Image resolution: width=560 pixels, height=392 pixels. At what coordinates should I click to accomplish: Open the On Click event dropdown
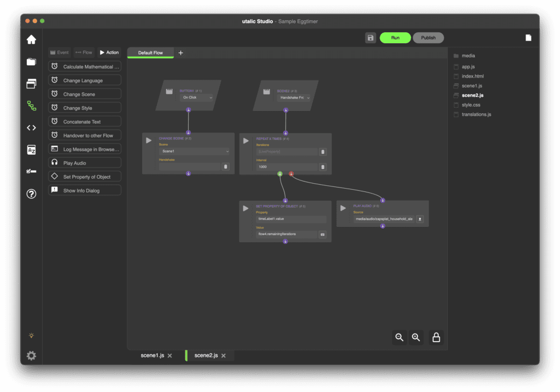coord(197,97)
